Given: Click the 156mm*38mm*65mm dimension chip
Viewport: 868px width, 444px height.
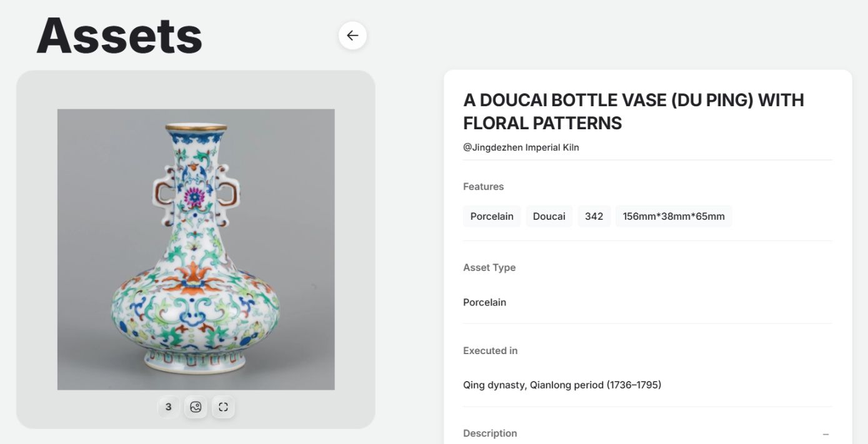Looking at the screenshot, I should click(x=674, y=216).
